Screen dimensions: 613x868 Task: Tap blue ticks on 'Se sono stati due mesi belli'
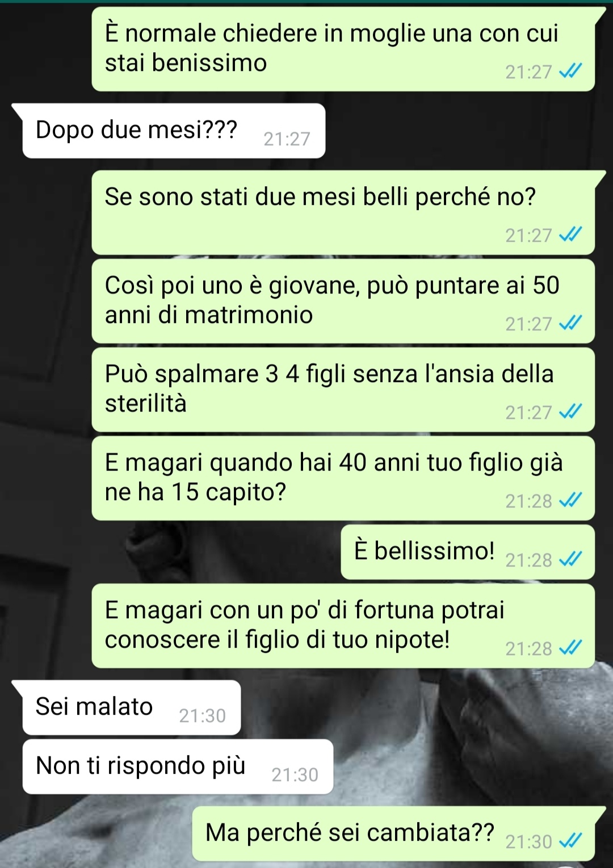570,234
